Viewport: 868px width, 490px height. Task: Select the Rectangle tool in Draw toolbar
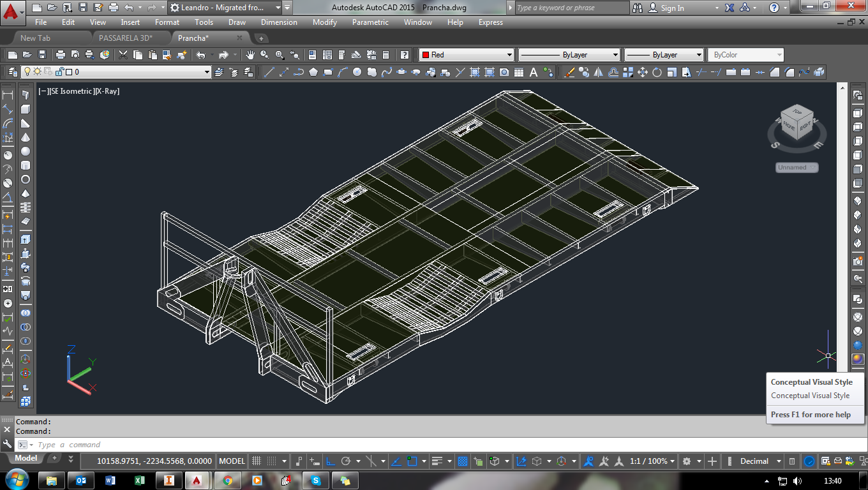328,72
